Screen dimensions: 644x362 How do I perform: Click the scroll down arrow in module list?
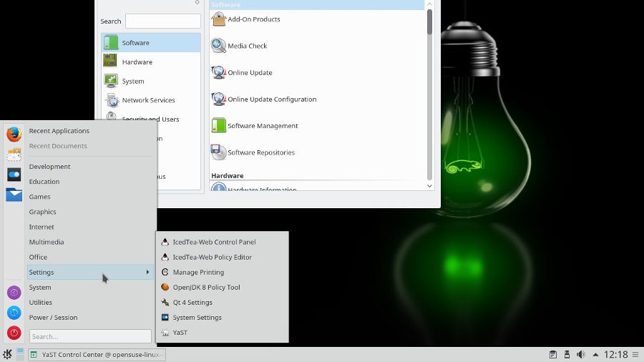(429, 186)
